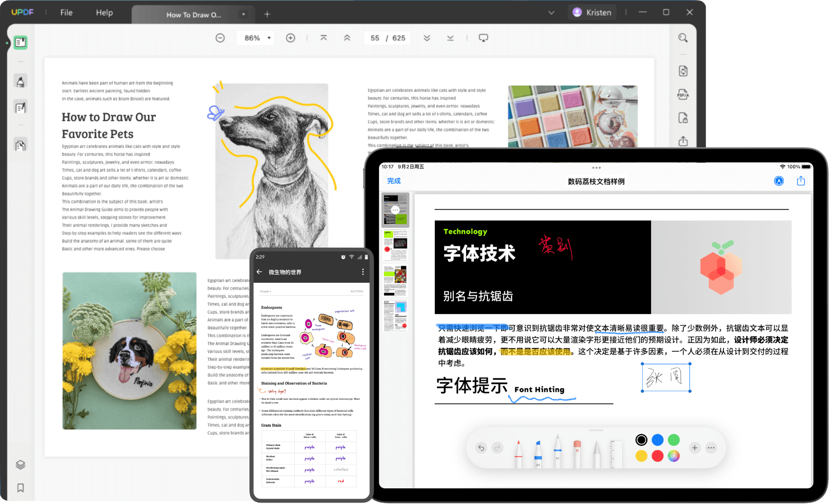Convert the document using the PDF/A icon

[x=683, y=94]
